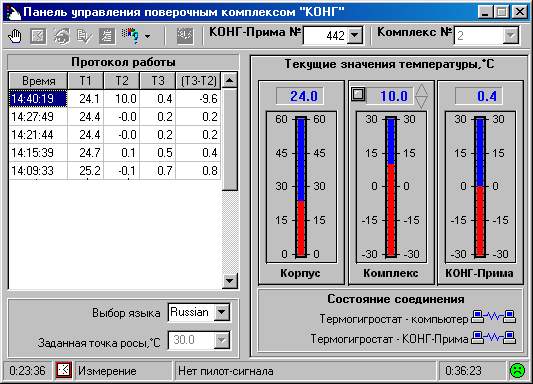Click the hand (stop) toolbar icon

tap(14, 36)
